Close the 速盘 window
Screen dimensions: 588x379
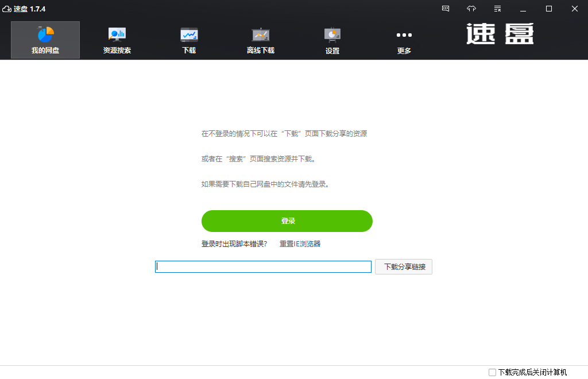point(574,9)
